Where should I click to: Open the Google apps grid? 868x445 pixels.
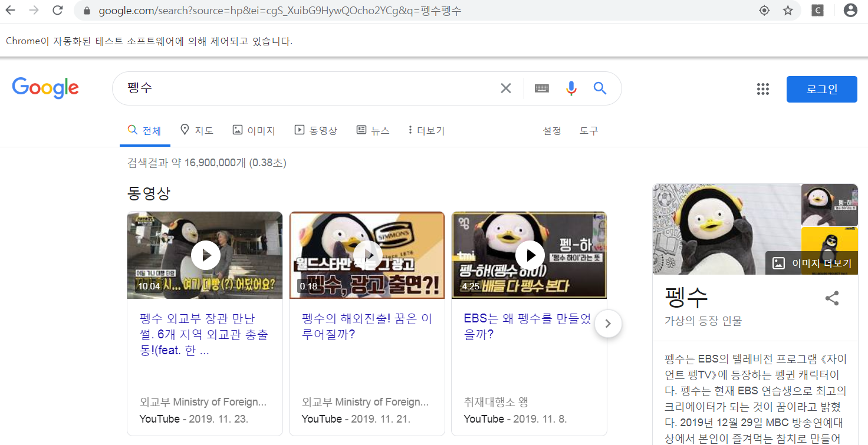(763, 89)
